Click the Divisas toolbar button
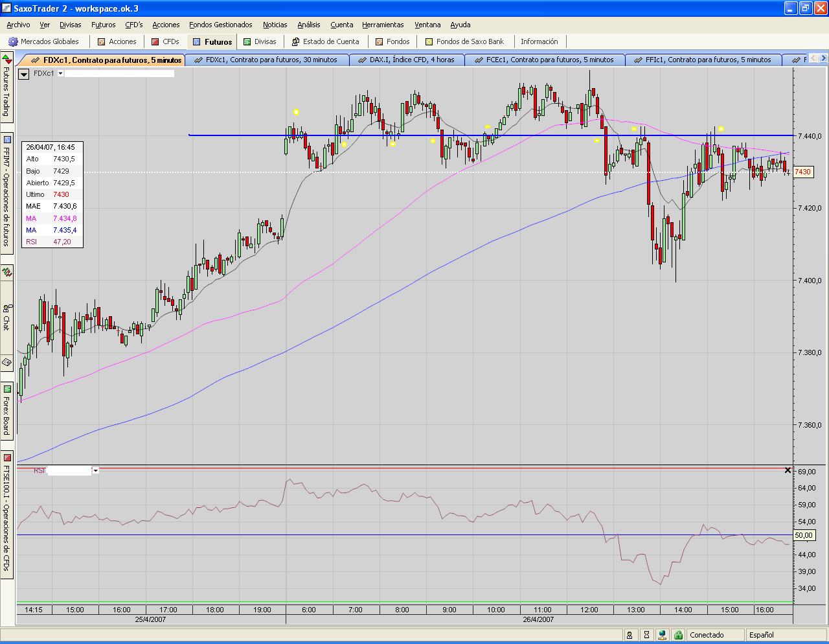Image resolution: width=829 pixels, height=644 pixels. [260, 41]
